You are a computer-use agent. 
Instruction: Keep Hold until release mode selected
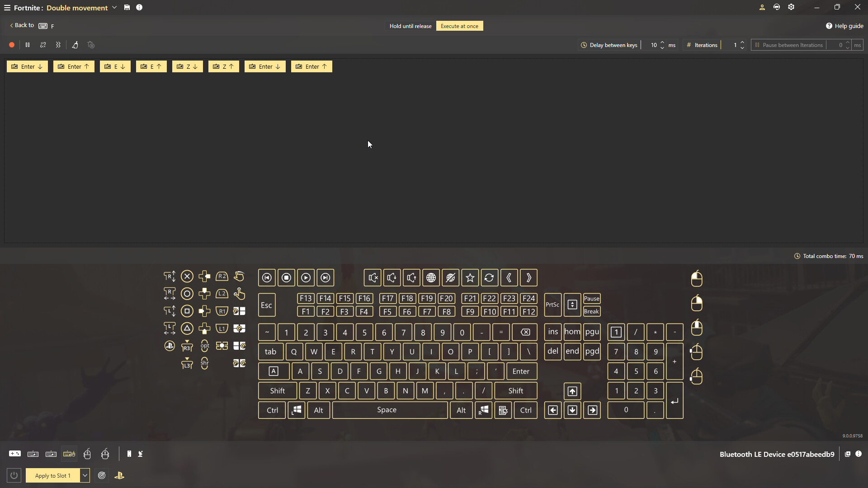(x=410, y=26)
